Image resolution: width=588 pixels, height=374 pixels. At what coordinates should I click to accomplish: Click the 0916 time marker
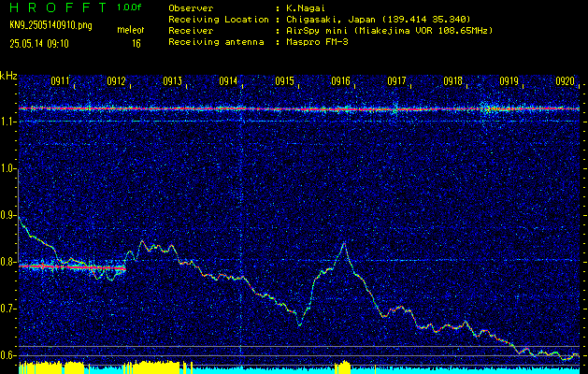click(341, 81)
